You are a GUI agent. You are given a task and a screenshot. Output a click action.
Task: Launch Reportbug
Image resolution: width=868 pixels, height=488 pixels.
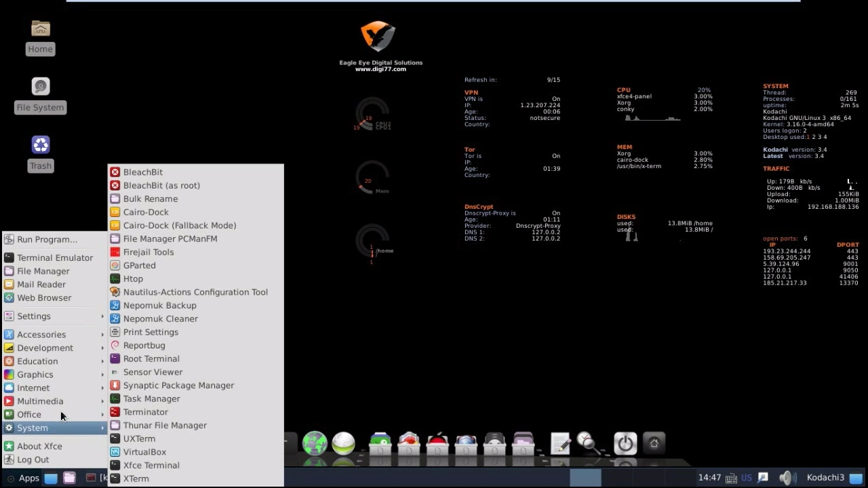(195, 345)
